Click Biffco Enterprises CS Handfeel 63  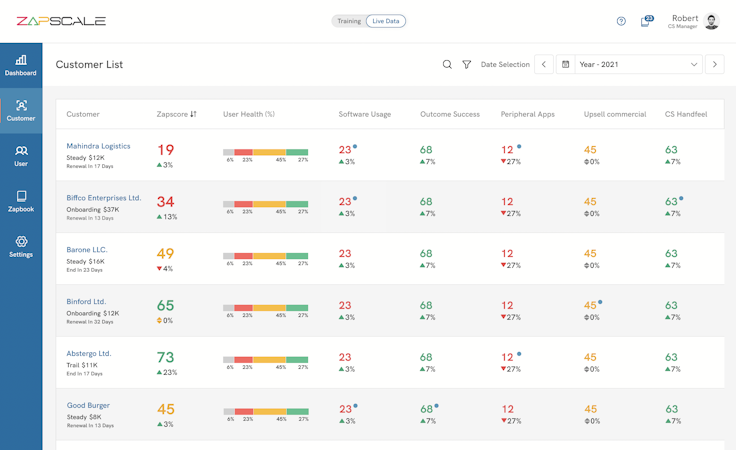pyautogui.click(x=671, y=202)
